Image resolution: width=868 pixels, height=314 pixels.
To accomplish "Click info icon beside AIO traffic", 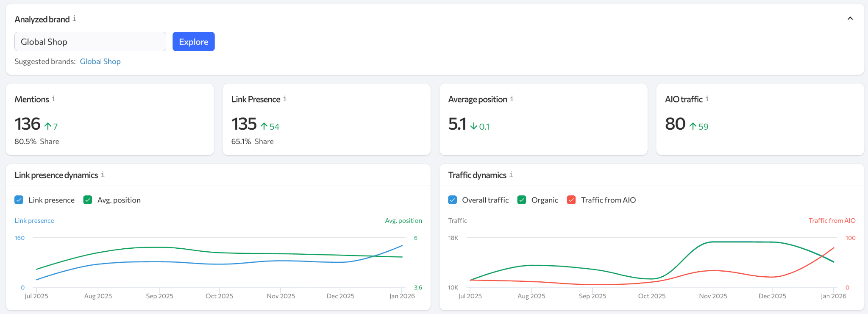I will (x=707, y=99).
